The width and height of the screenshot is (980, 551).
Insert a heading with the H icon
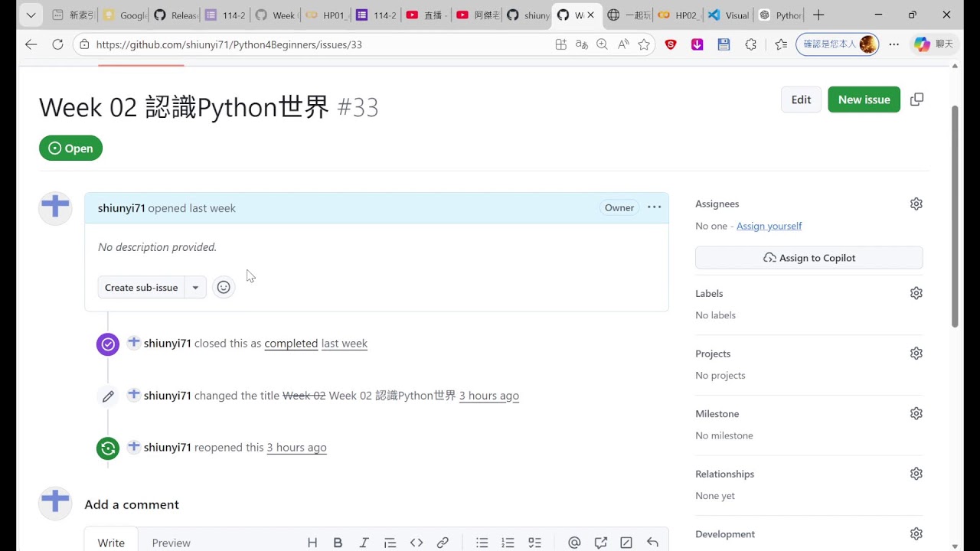tap(312, 543)
